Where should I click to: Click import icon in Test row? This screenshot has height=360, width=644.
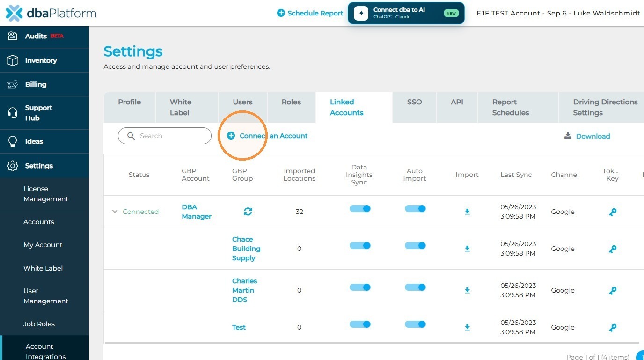point(467,327)
